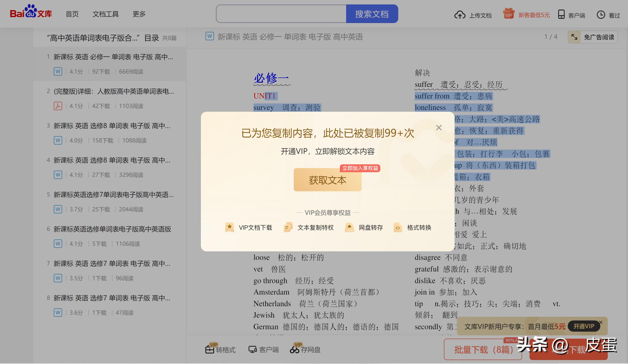Open the 客户端 client icon in top bar
Viewport: 628px width, 364px height.
561,15
